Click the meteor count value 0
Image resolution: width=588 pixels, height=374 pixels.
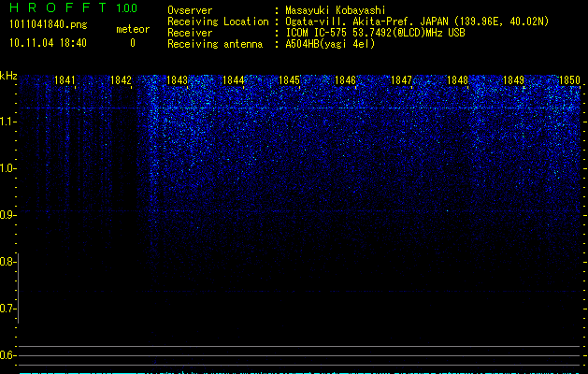coord(133,43)
